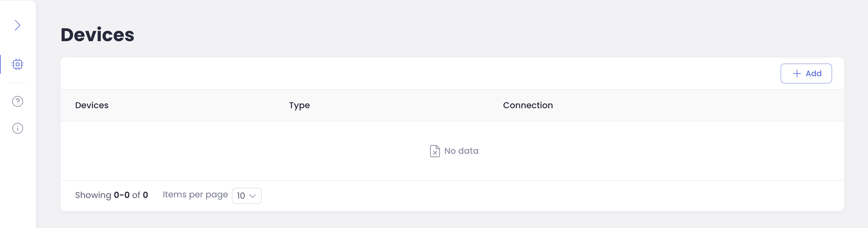Screen dimensions: 868x228
Task: Click the info circle icon in sidebar
Action: coord(18,128)
